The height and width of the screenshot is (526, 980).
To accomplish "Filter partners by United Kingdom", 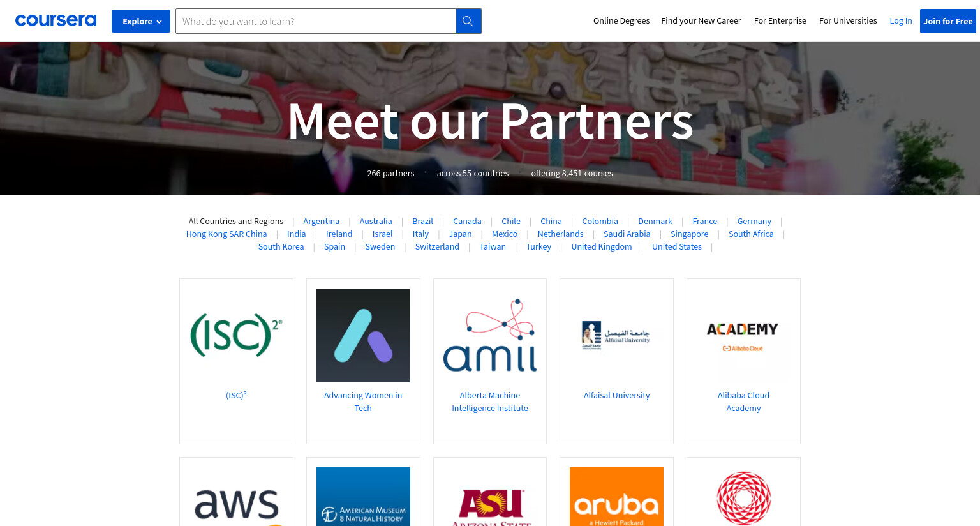I will coord(602,247).
